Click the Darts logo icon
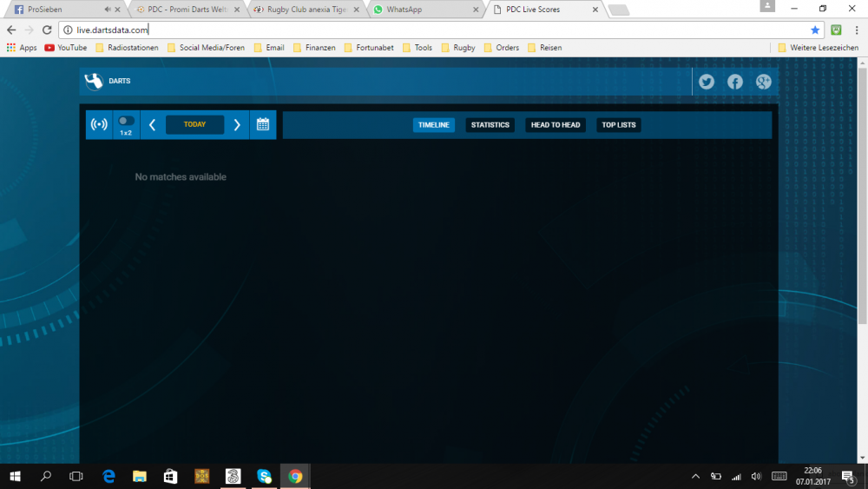The image size is (868, 489). tap(94, 82)
